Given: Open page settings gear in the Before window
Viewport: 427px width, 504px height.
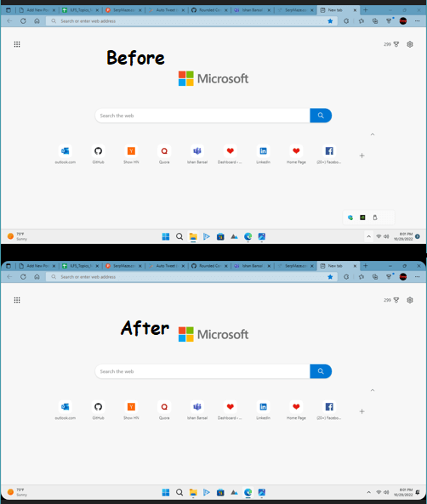Looking at the screenshot, I should tap(410, 44).
